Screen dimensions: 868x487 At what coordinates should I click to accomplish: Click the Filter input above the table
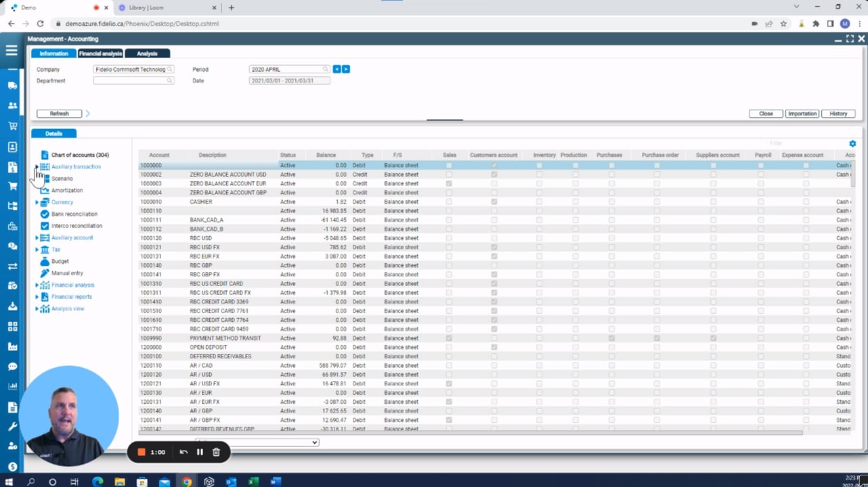click(x=805, y=143)
